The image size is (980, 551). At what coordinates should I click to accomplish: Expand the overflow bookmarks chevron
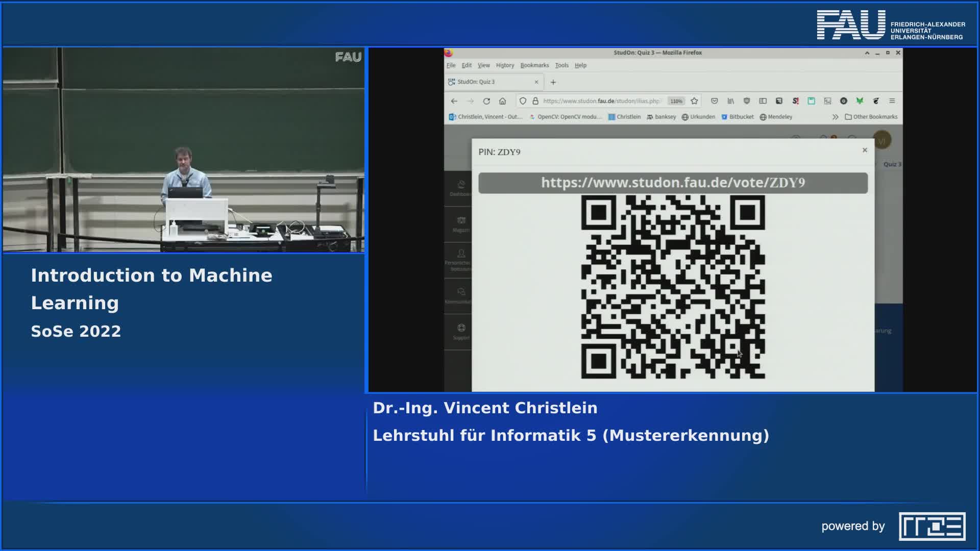point(836,117)
